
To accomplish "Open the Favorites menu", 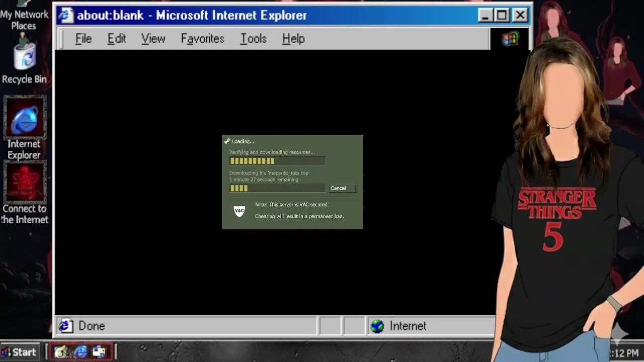I will pyautogui.click(x=203, y=39).
